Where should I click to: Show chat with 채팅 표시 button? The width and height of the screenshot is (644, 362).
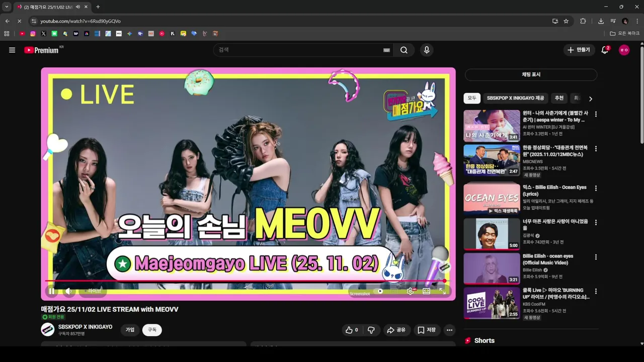pyautogui.click(x=531, y=74)
